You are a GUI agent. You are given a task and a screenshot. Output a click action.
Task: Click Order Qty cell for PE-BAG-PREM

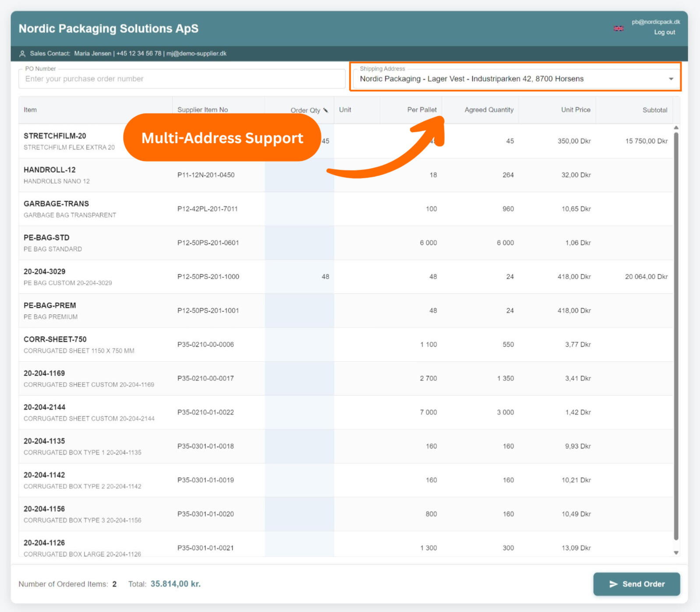[299, 311]
